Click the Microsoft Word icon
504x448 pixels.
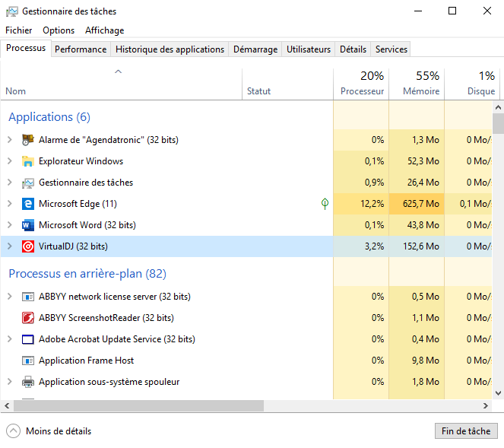28,225
